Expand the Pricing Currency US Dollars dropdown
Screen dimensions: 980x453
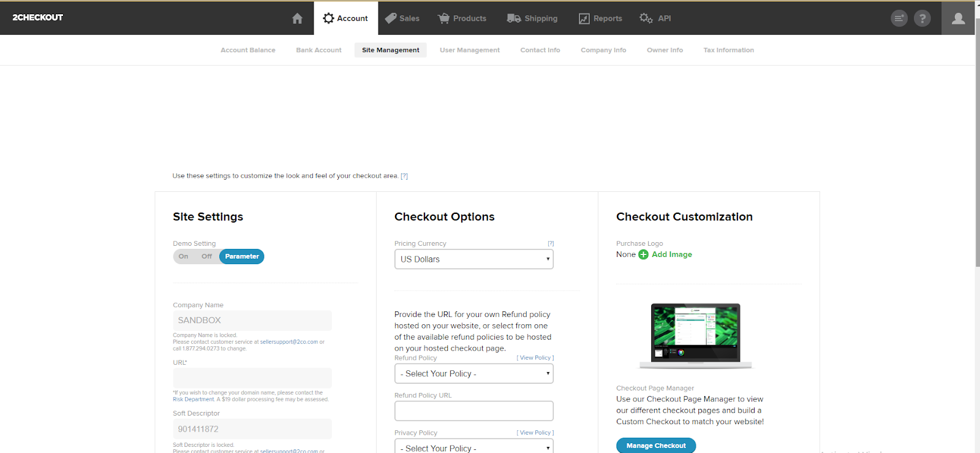[x=474, y=259]
